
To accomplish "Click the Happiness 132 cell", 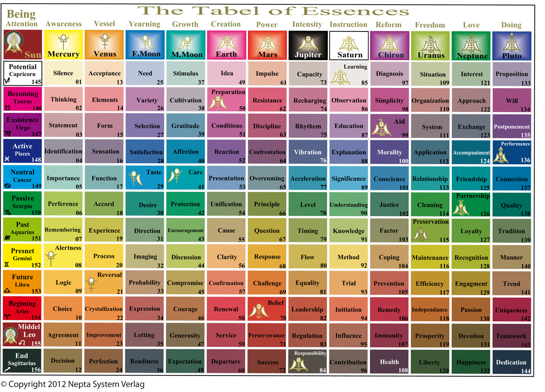I will click(x=471, y=362).
